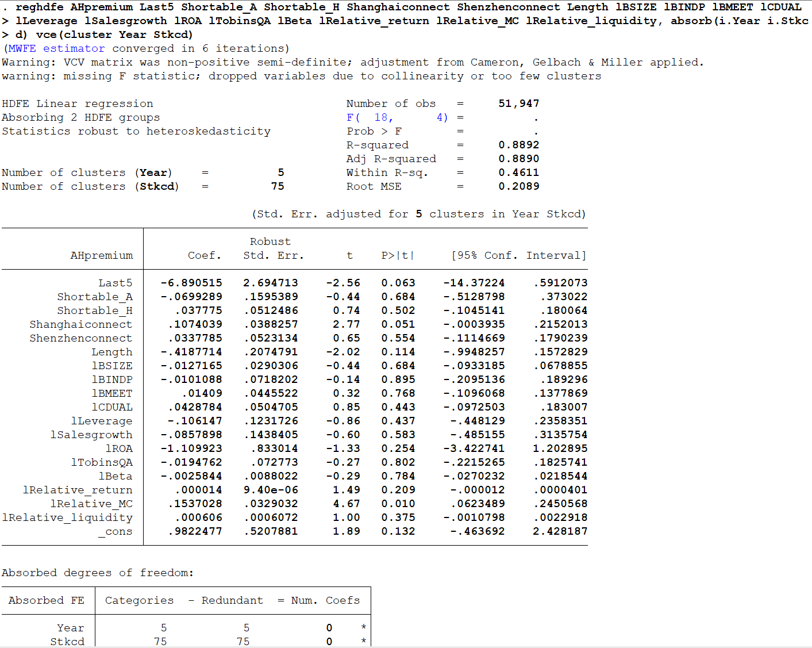Click the blue MWFE estimator link
This screenshot has width=812, height=648.
click(x=56, y=48)
